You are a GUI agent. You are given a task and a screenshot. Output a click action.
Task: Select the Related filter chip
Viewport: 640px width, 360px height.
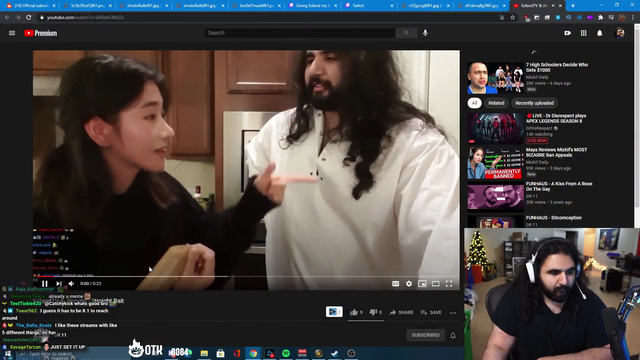496,103
